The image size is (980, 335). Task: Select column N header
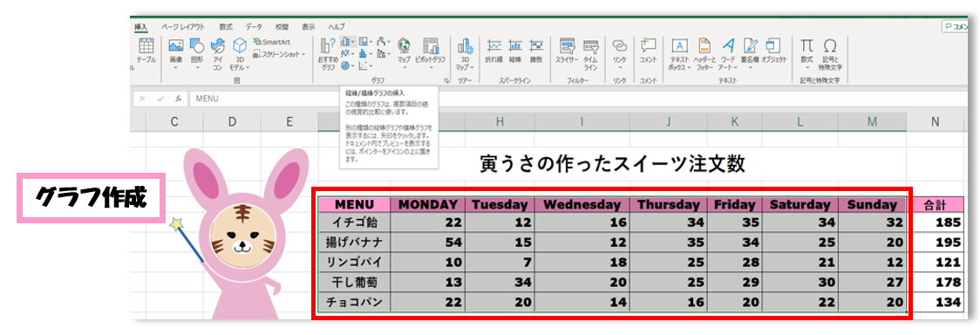tap(935, 122)
